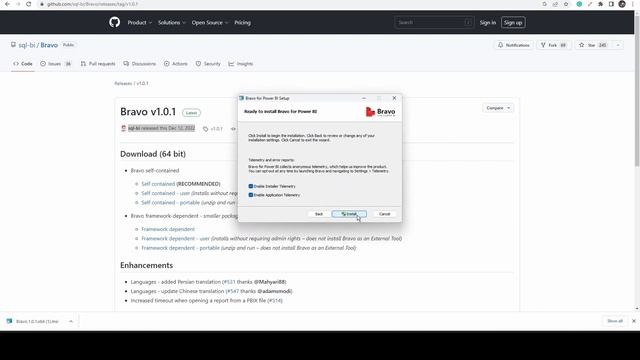Click the GitHub logo icon
The width and height of the screenshot is (640, 360).
[115, 22]
